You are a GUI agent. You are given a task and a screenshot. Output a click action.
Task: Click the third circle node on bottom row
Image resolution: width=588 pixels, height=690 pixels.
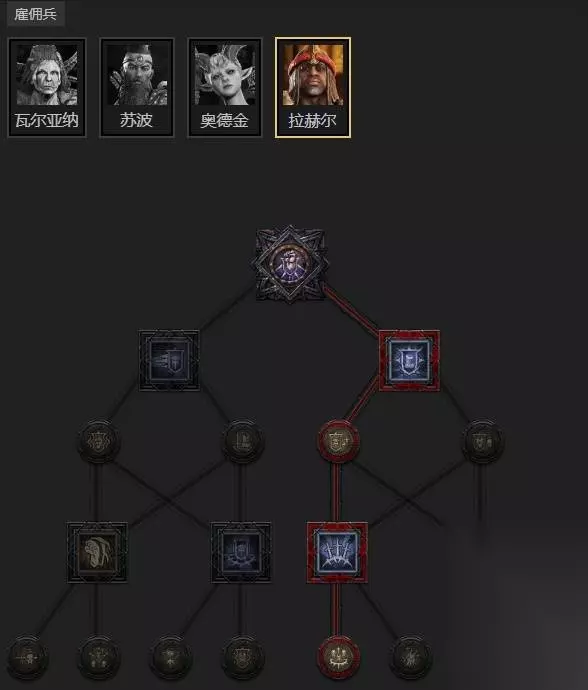click(x=171, y=657)
